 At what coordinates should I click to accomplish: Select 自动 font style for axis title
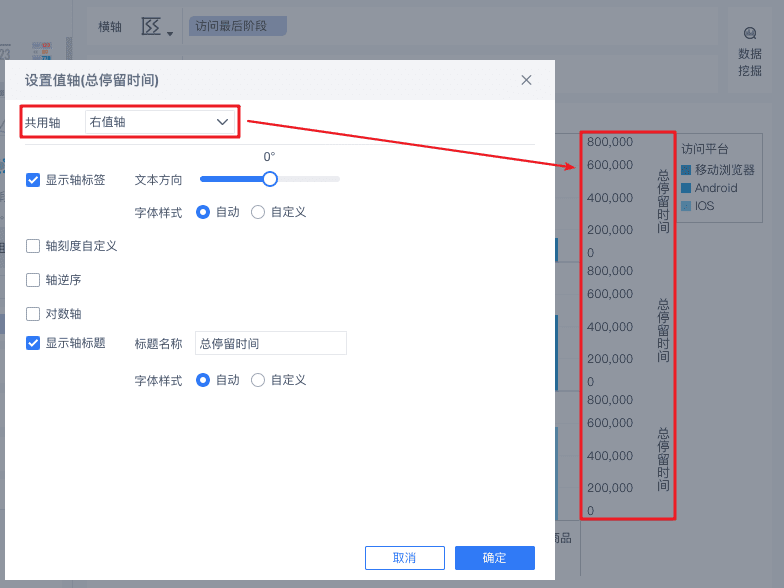203,380
